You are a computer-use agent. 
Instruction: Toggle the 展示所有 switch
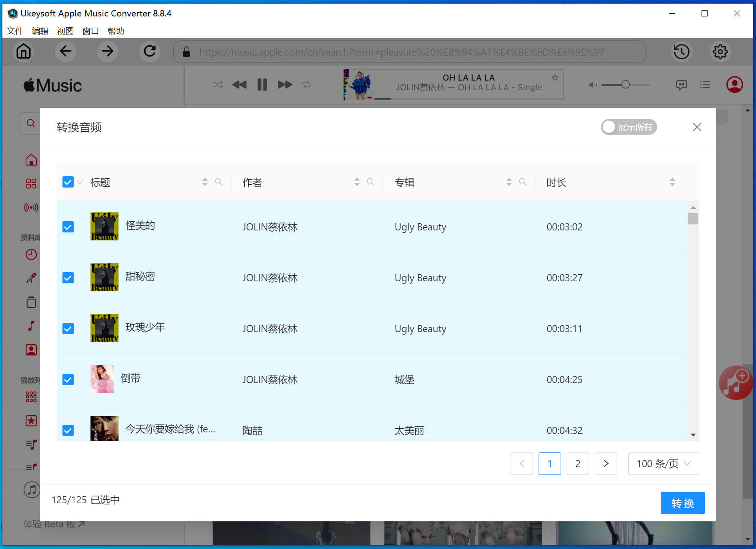tap(629, 127)
